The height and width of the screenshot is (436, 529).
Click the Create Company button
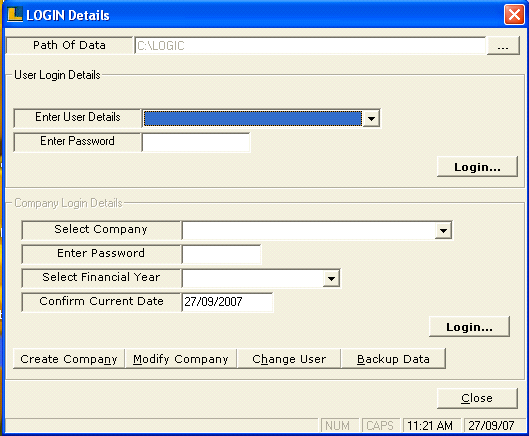click(69, 359)
